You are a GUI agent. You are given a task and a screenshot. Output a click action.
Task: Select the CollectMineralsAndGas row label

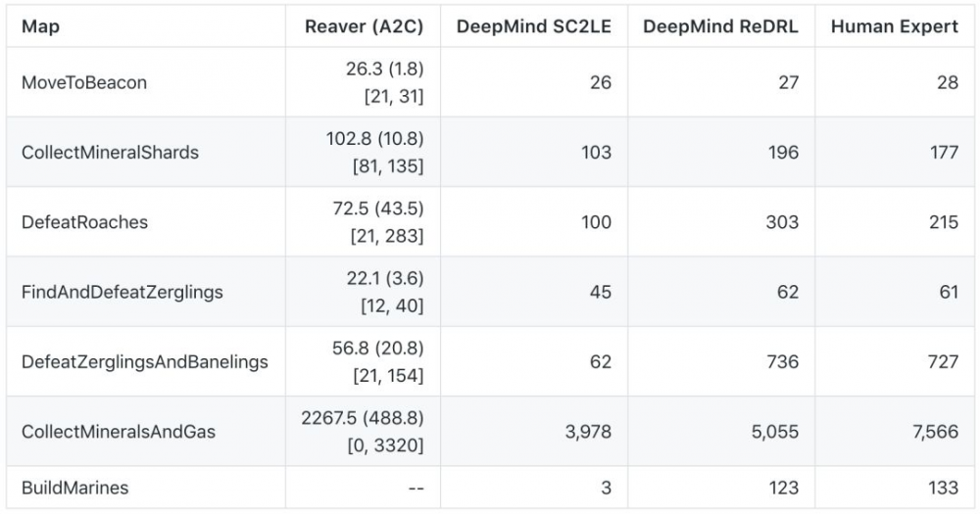click(x=119, y=432)
